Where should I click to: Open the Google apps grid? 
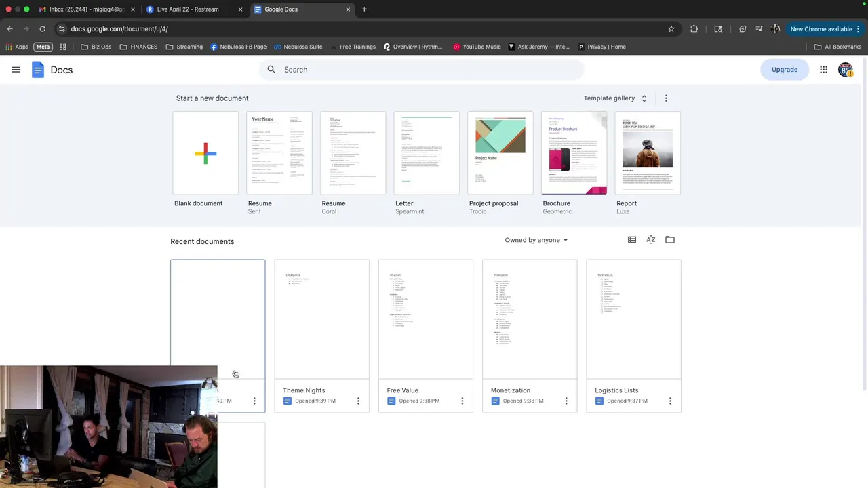823,70
